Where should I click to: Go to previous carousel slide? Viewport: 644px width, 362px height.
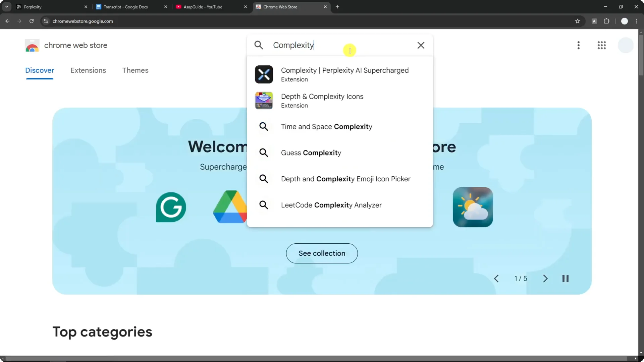(x=496, y=279)
